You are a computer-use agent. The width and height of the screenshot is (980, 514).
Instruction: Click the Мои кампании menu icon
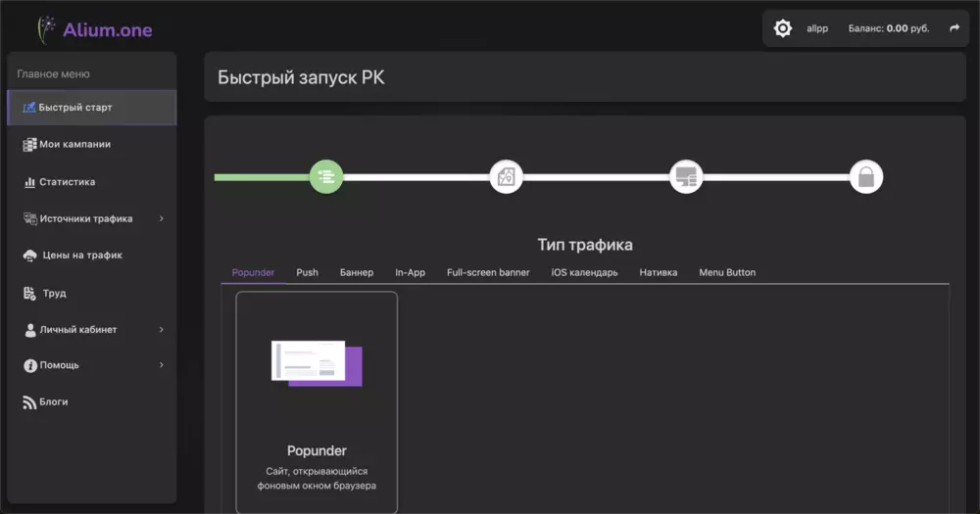tap(29, 144)
